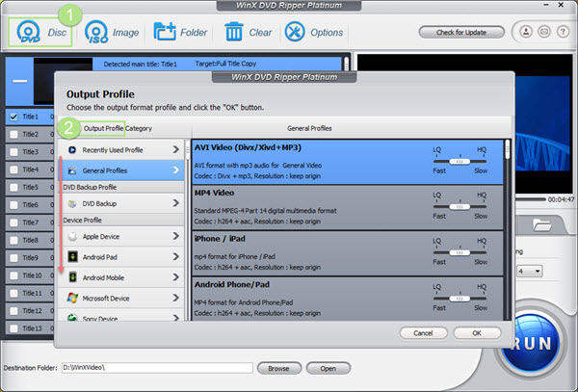
Task: Check the Title6 checkbox
Action: pos(13,205)
